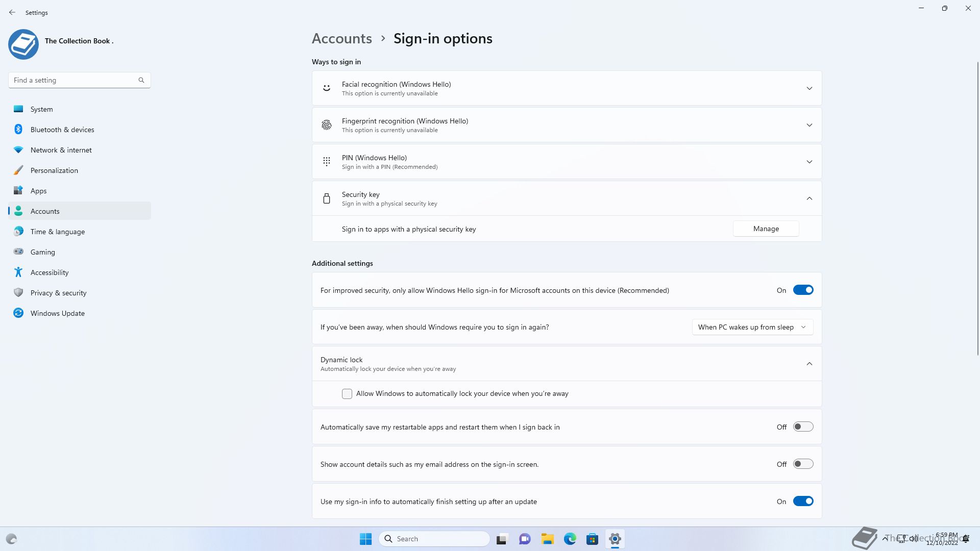Expand Fingerprint recognition chevron

809,125
